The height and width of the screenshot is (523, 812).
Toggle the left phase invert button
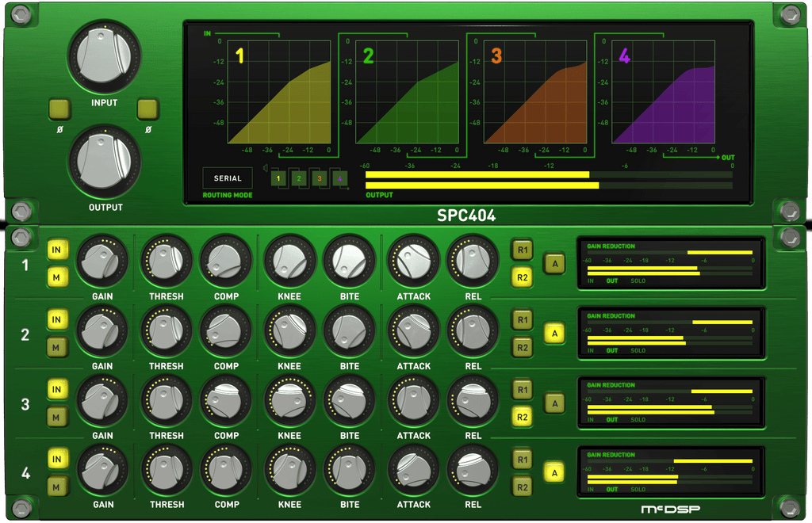59,109
